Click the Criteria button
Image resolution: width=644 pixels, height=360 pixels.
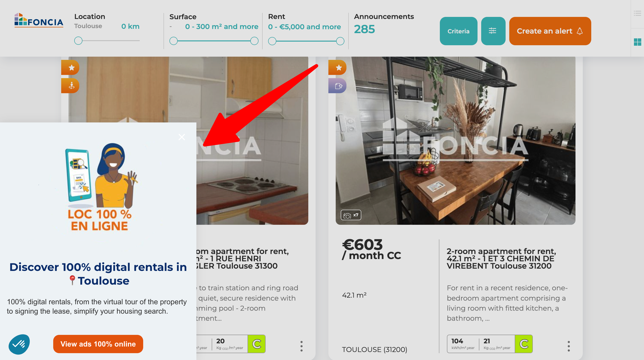459,31
